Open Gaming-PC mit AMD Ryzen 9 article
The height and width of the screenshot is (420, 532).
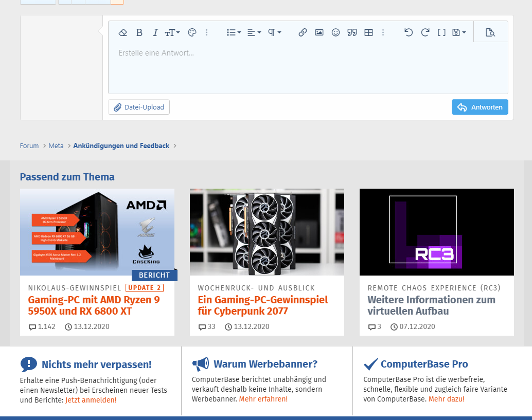point(94,305)
